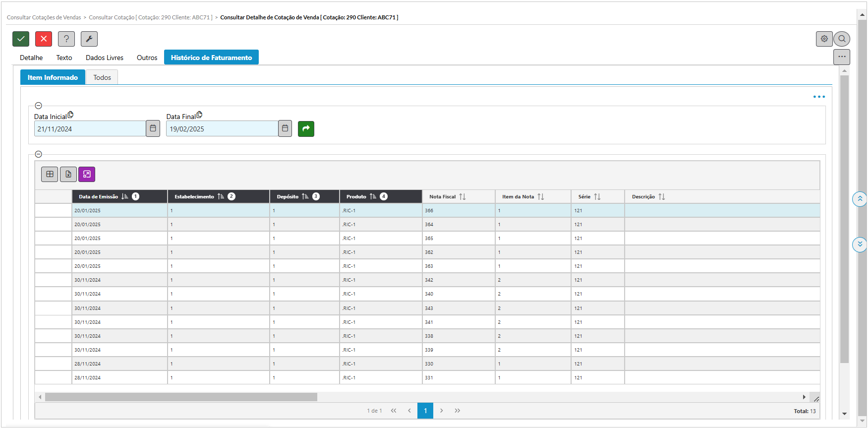868x429 pixels.
Task: Toggle sort on Série column header
Action: pos(597,197)
